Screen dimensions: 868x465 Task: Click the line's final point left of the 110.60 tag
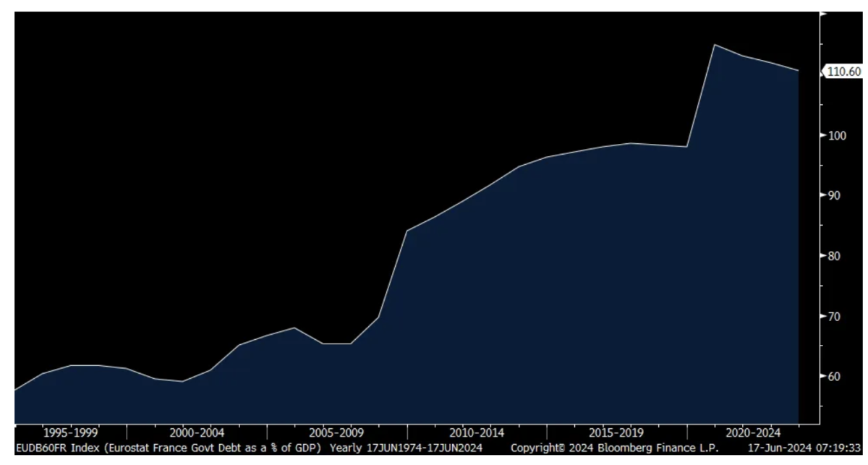point(798,70)
